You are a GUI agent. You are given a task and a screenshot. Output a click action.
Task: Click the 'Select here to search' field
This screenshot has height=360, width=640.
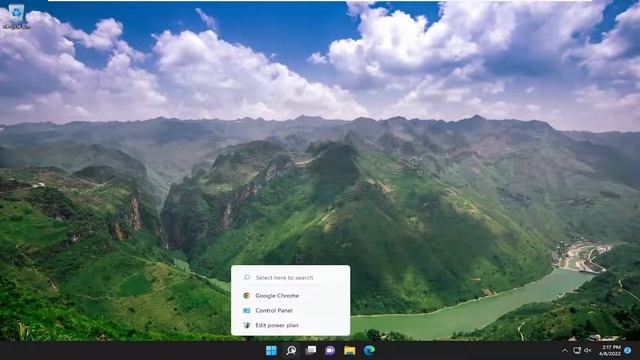(x=291, y=278)
